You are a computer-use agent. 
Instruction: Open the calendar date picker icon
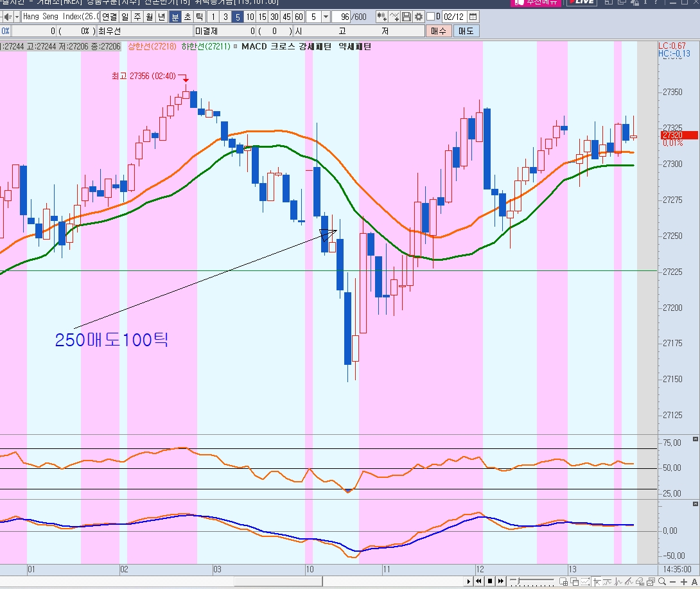[x=473, y=17]
